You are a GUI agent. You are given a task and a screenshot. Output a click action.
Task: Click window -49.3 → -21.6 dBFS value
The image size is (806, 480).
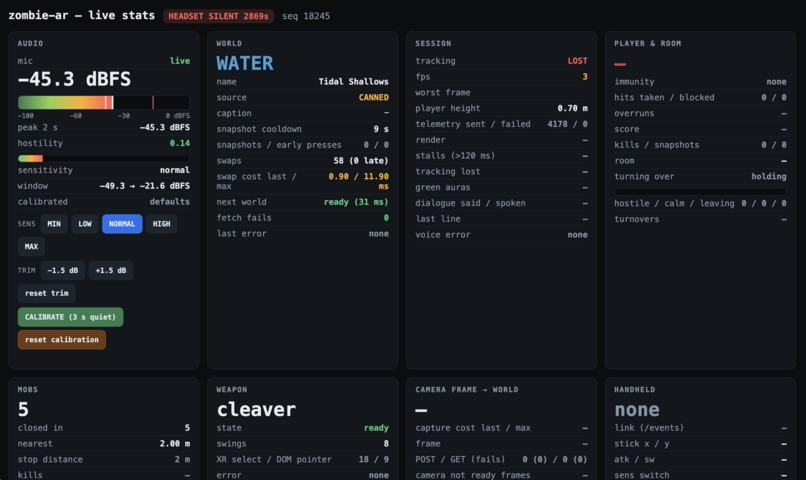tap(144, 186)
